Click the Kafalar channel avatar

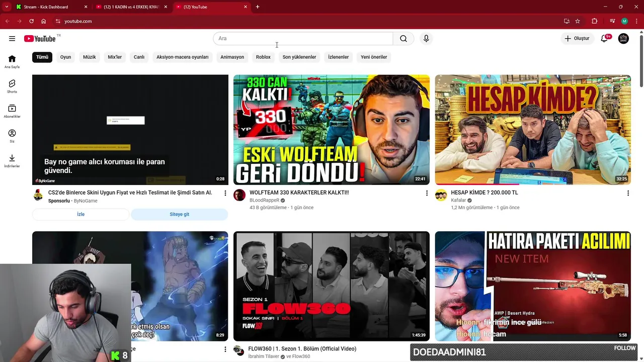coord(441,195)
